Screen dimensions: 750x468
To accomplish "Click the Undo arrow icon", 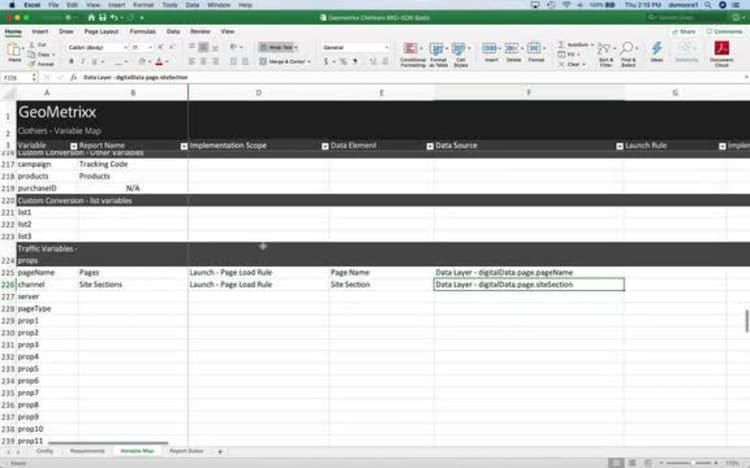I will [x=114, y=18].
